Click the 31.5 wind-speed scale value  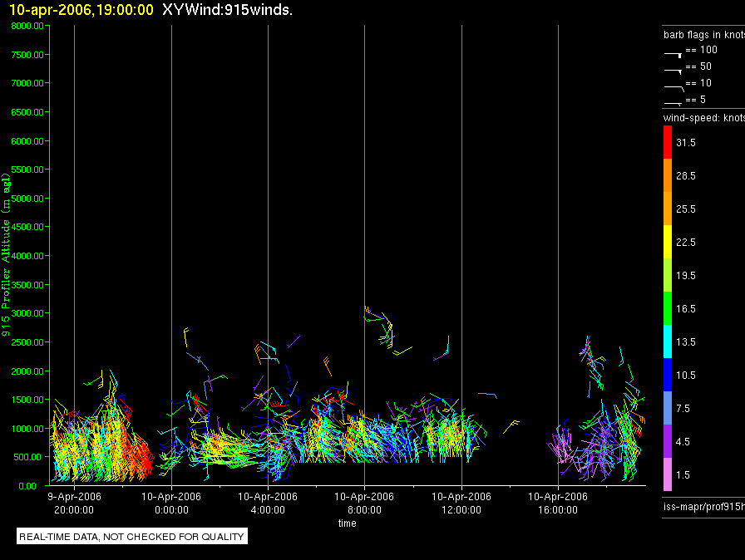pos(686,142)
